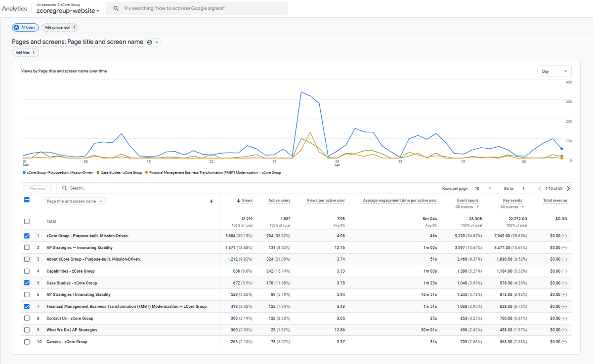This screenshot has height=364, width=593.
Task: Click Capabilities - zCore Group page title
Action: pos(71,271)
